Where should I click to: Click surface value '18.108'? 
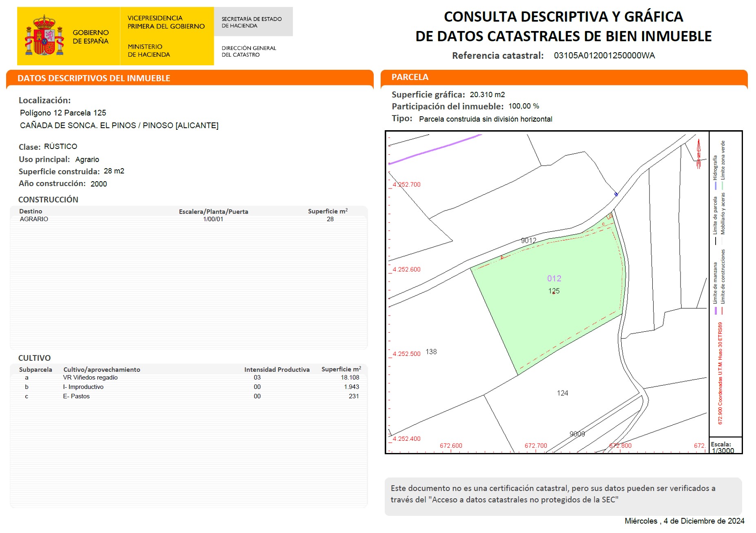click(350, 378)
